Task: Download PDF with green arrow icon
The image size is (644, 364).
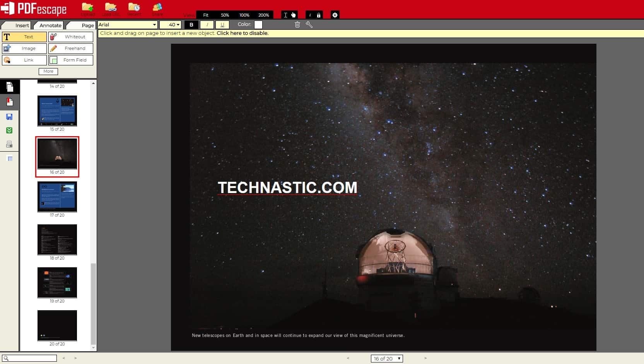Action: 10,130
